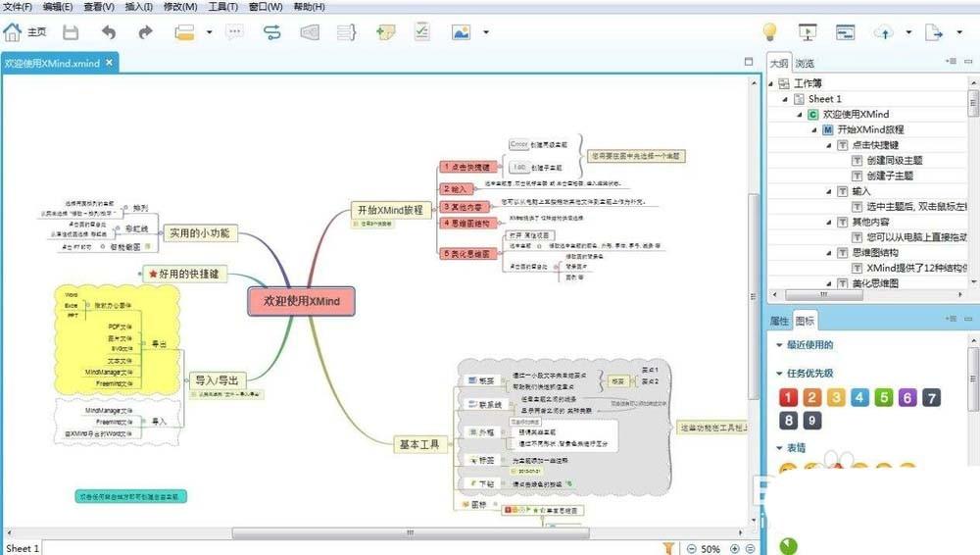Add a note with the sticky note icon

[x=385, y=32]
